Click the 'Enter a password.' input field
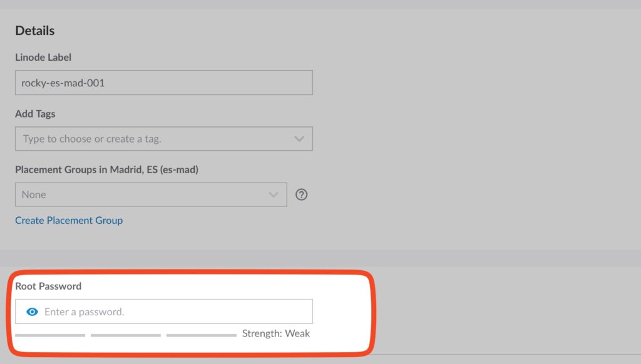Screen dimensions: 641x364 pyautogui.click(x=175, y=311)
